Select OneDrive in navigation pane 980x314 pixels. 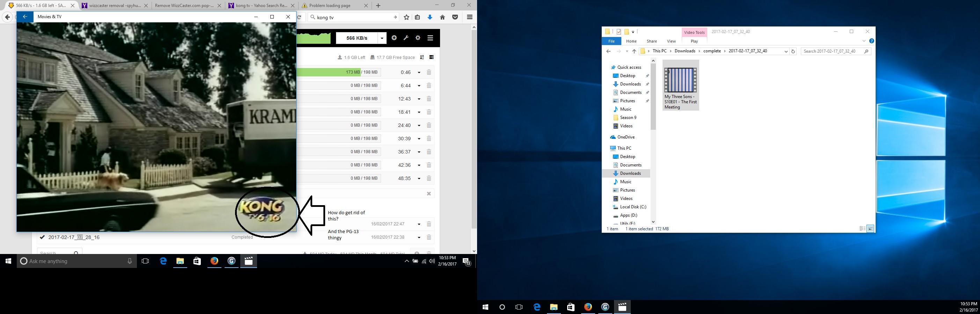click(x=626, y=137)
